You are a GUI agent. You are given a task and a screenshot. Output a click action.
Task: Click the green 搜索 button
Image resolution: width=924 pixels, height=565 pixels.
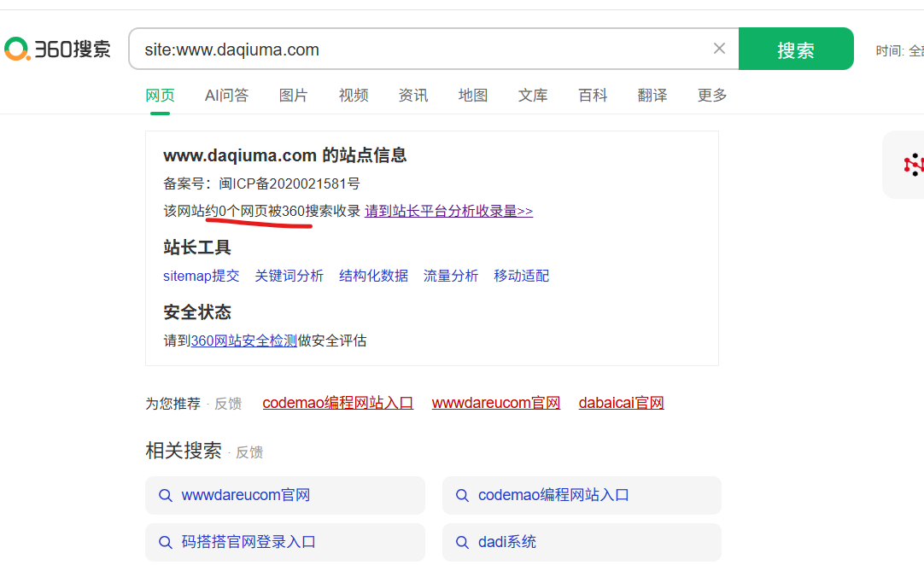pyautogui.click(x=796, y=49)
